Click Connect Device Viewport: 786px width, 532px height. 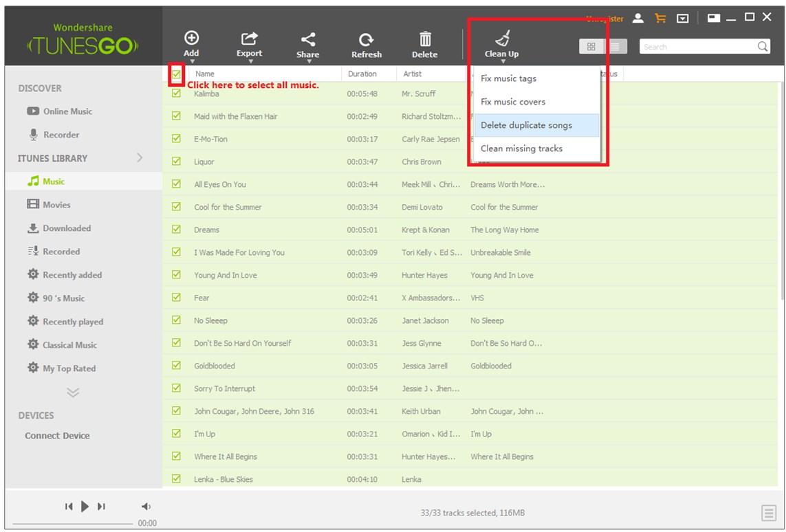57,436
